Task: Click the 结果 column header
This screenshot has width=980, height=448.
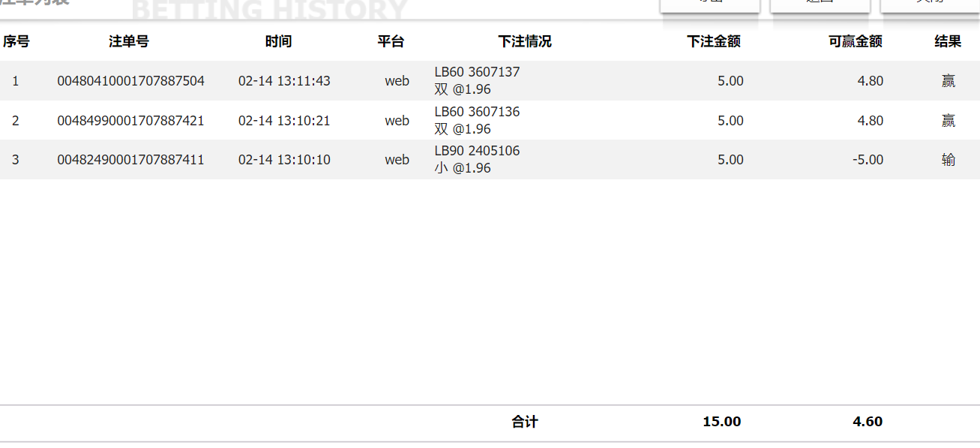Action: click(948, 41)
